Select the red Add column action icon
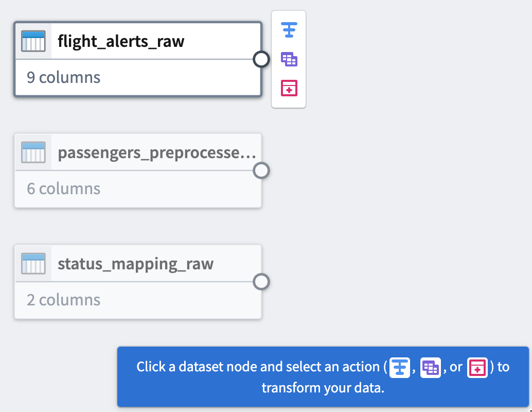Screen dimensions: 532x412 pyautogui.click(x=289, y=88)
